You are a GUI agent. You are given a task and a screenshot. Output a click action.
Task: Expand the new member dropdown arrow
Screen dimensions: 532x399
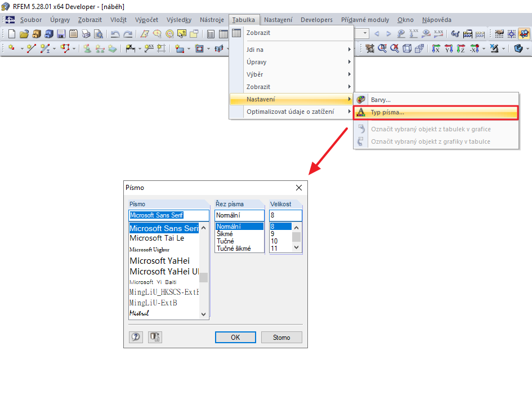[54, 48]
